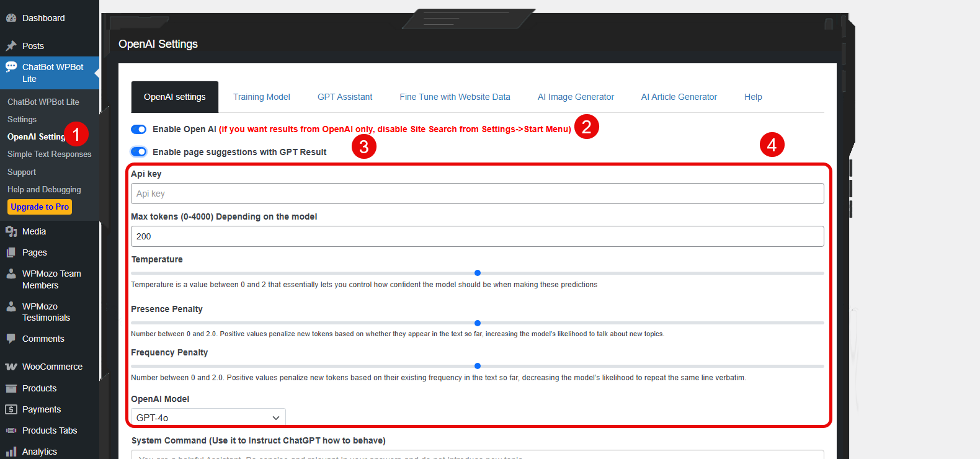Viewport: 980px width, 459px height.
Task: Click the Products Tabs icon
Action: click(x=11, y=430)
